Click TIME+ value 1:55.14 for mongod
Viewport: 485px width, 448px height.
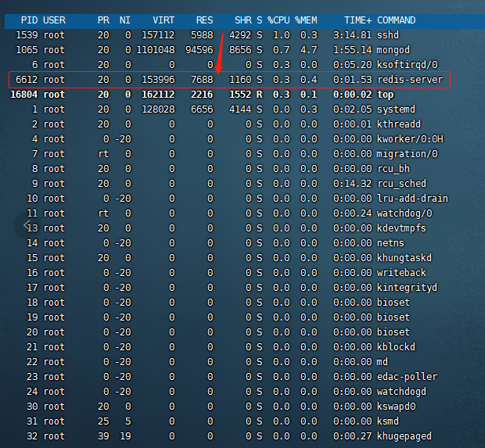click(352, 50)
